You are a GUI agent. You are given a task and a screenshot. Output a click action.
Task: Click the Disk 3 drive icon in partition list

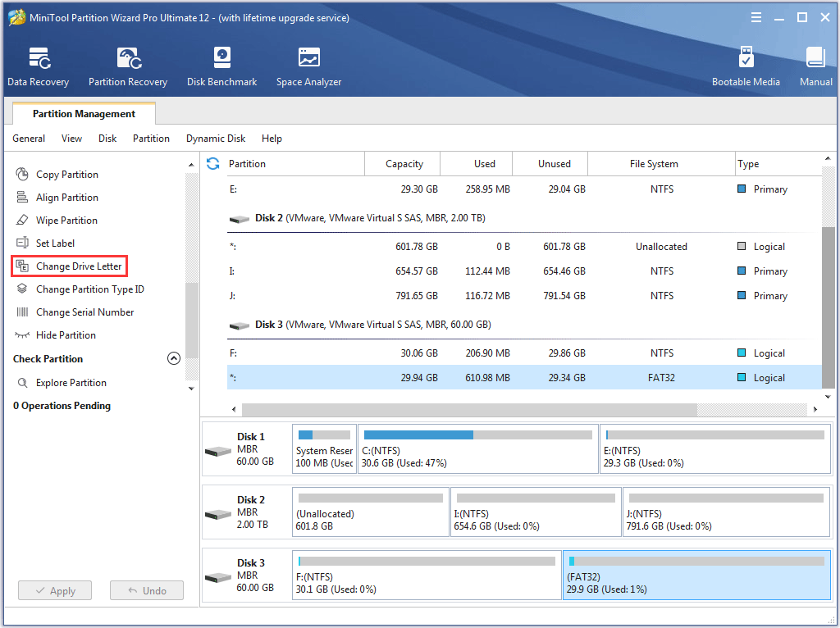point(239,325)
